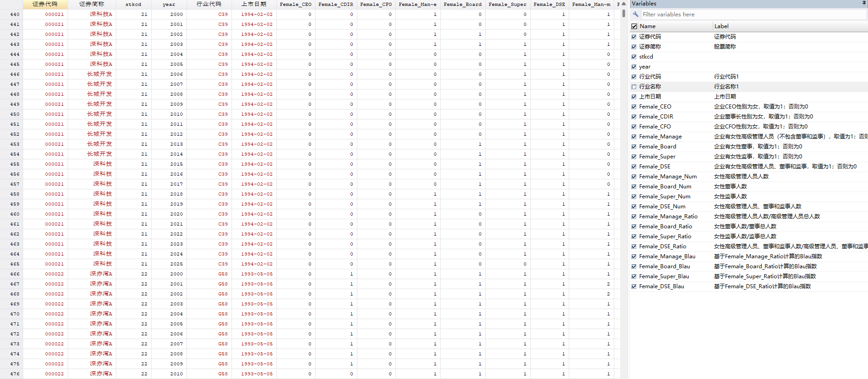Select Female_DSE_Ratio in the variables list

point(662,246)
